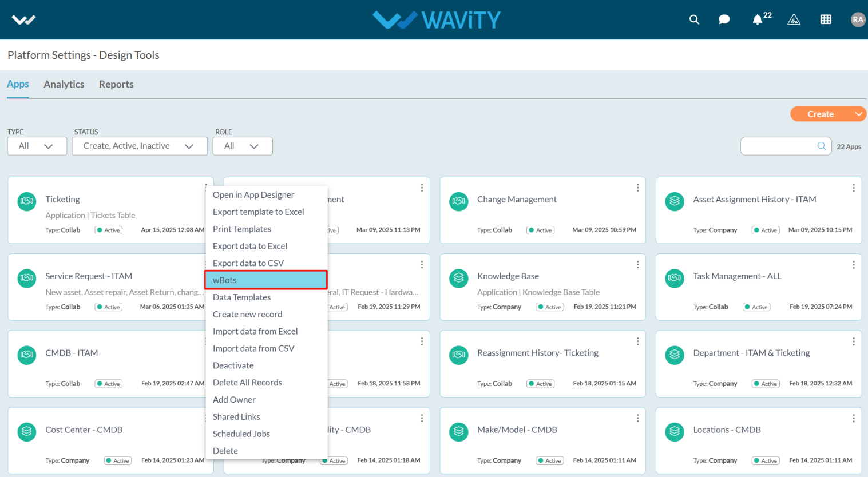Open the Locations - CMDB app title
This screenshot has width=868, height=477.
[x=727, y=430]
